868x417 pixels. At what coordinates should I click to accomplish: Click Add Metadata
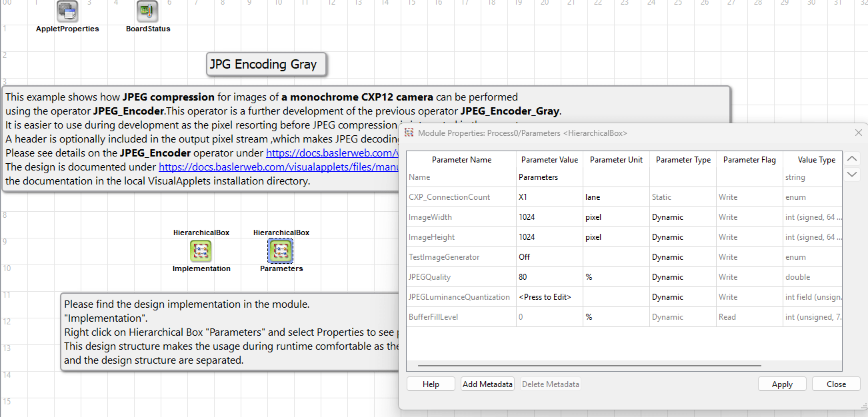pyautogui.click(x=487, y=384)
